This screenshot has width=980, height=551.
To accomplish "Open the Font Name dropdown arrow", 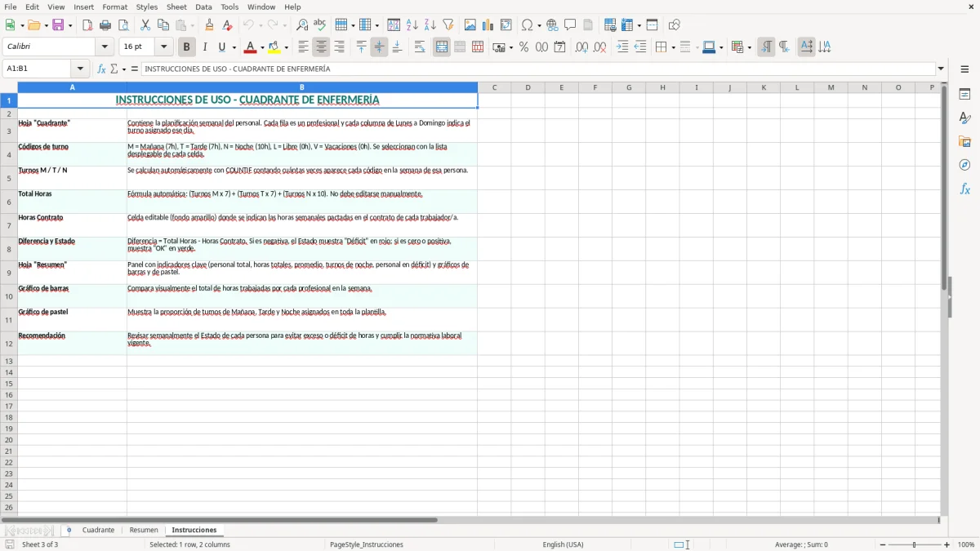I will (105, 47).
